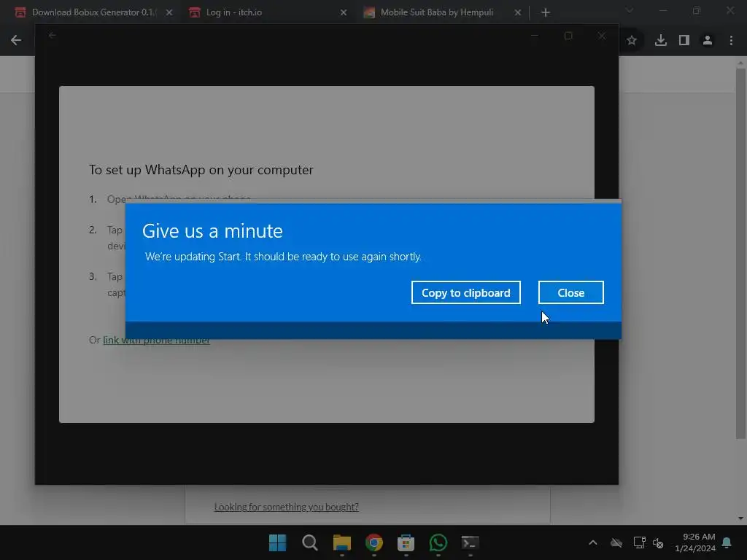
Task: Open taskbar Search
Action: [309, 542]
